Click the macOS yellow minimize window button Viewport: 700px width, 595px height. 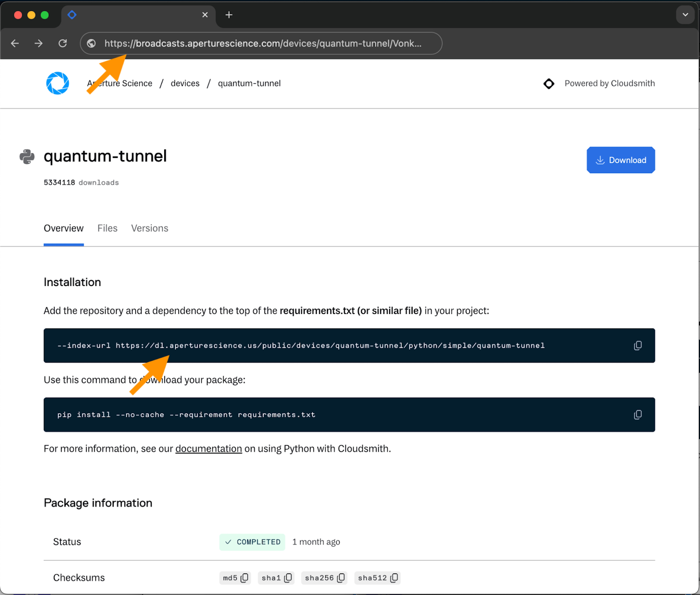pyautogui.click(x=31, y=15)
